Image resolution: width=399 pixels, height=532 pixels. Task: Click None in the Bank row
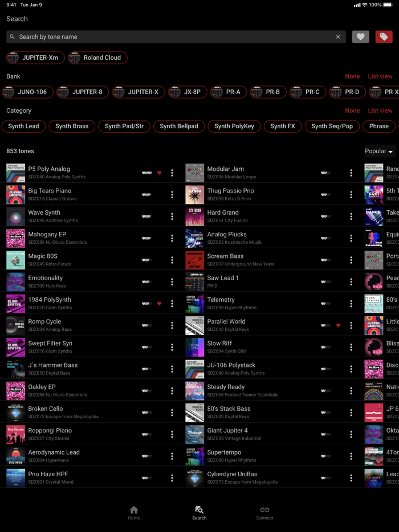tap(352, 76)
